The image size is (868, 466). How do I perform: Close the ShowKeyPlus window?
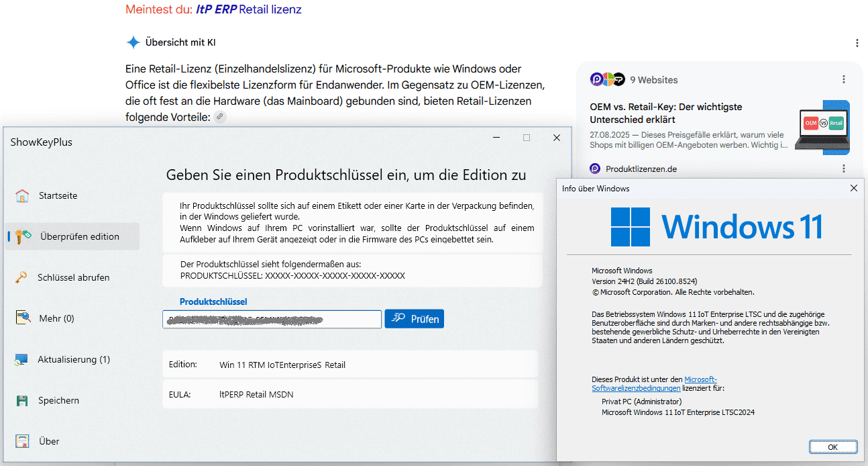point(557,138)
